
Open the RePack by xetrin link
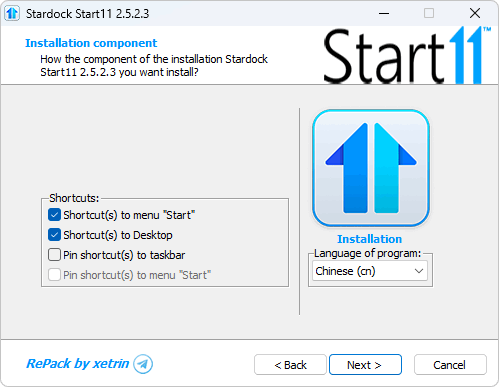(x=78, y=363)
